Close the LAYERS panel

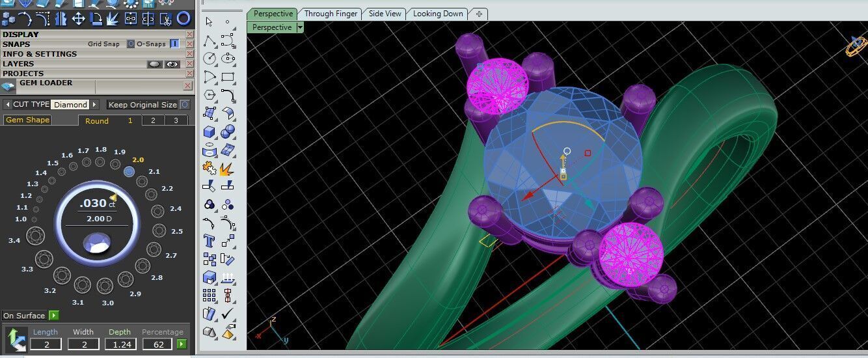coord(189,64)
